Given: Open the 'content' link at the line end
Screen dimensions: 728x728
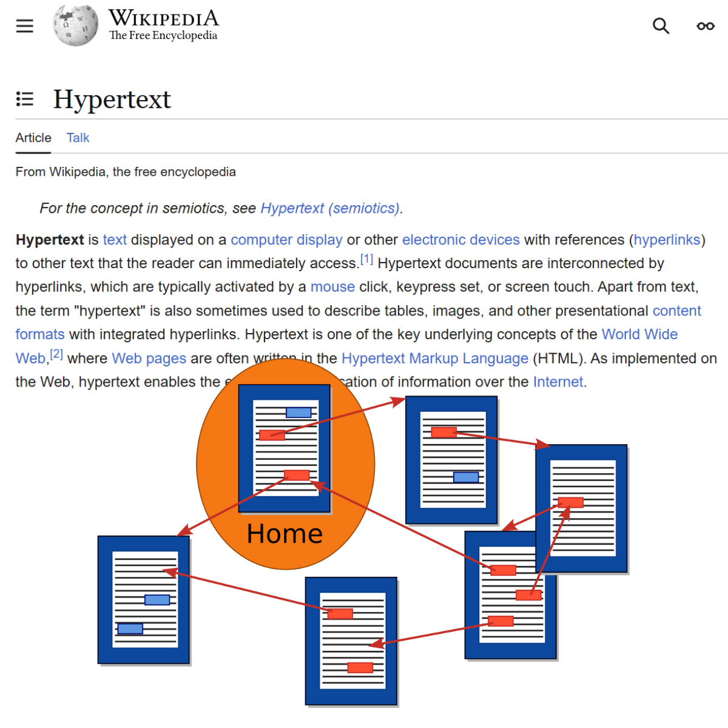Looking at the screenshot, I should click(x=676, y=311).
